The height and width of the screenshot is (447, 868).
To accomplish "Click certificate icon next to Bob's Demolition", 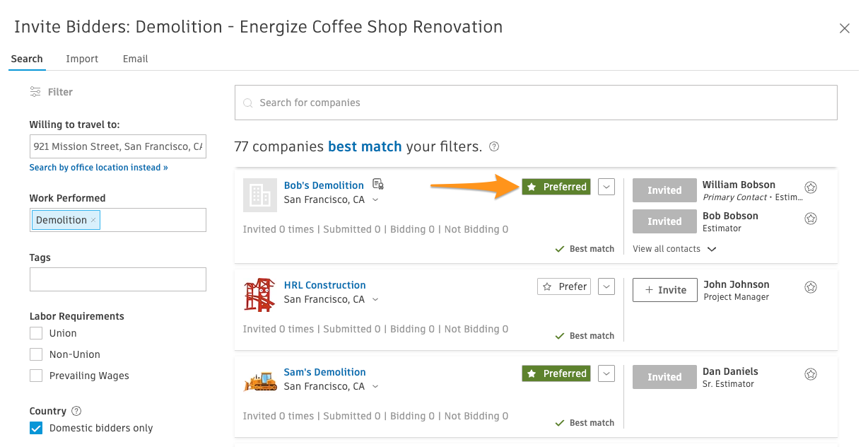I will [378, 185].
